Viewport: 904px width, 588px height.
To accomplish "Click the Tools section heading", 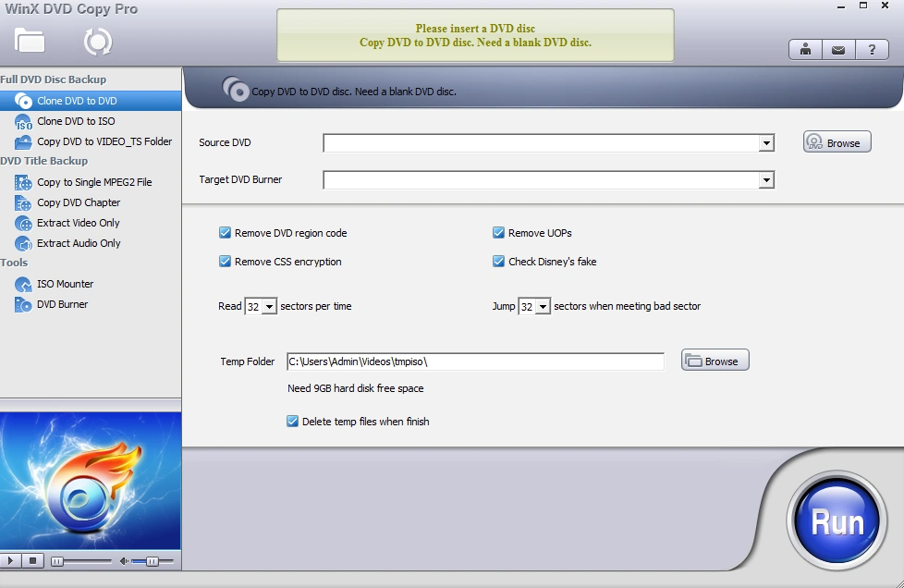I will pyautogui.click(x=14, y=263).
